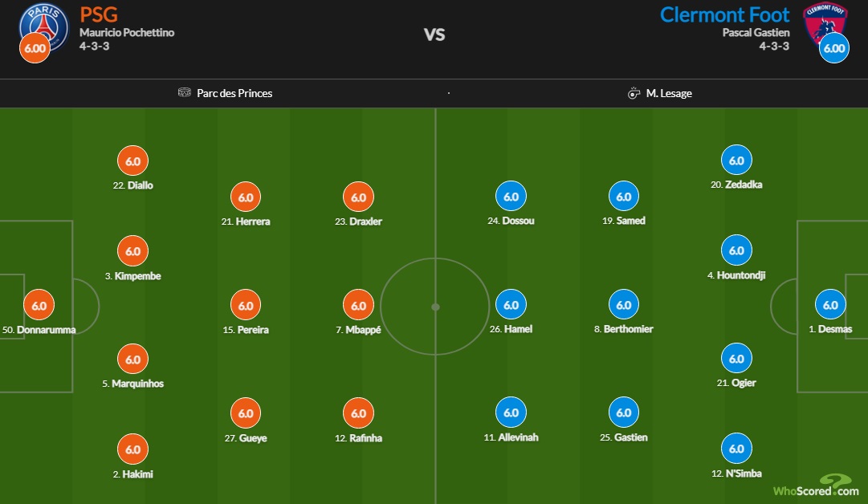Click Hakimi's player rating badge
The height and width of the screenshot is (504, 868).
click(x=133, y=449)
